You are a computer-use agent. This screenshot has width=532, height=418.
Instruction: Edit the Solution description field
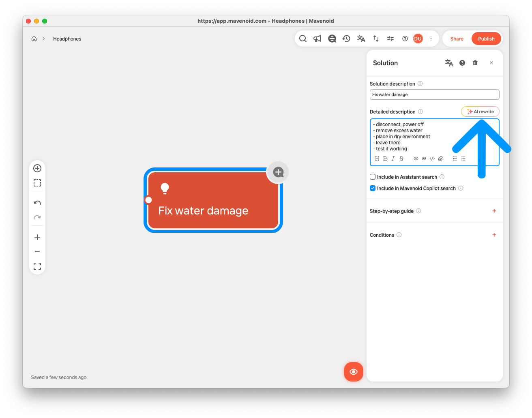[x=434, y=94]
